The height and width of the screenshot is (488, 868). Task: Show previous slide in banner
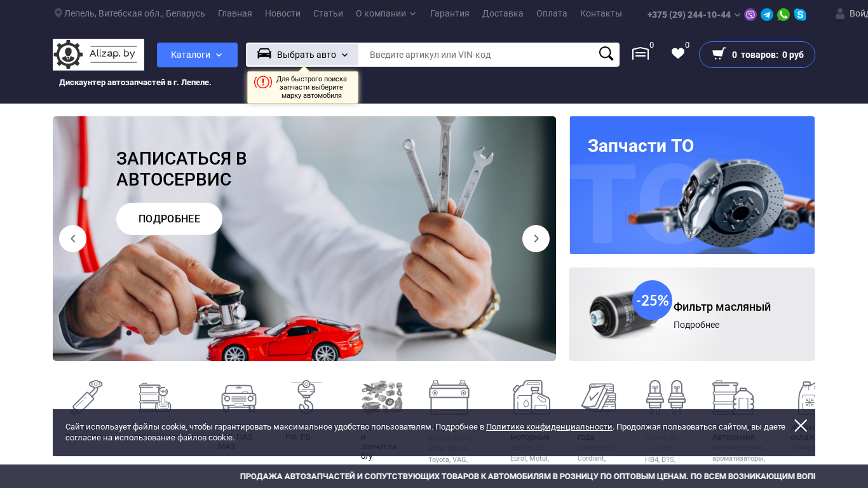72,238
